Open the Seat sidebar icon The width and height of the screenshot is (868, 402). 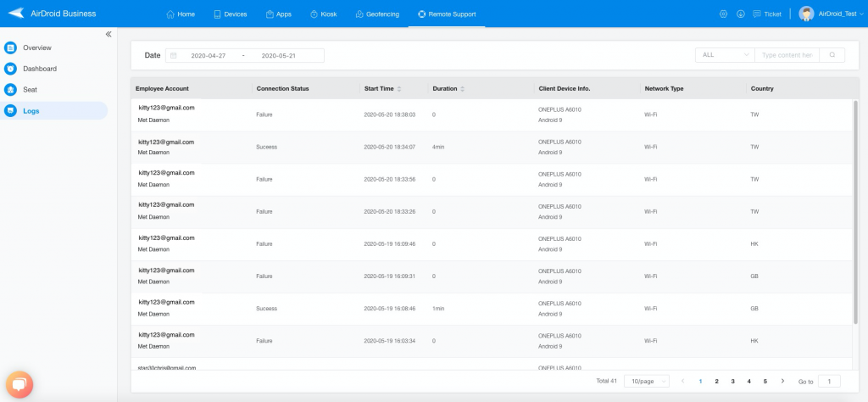coord(10,89)
